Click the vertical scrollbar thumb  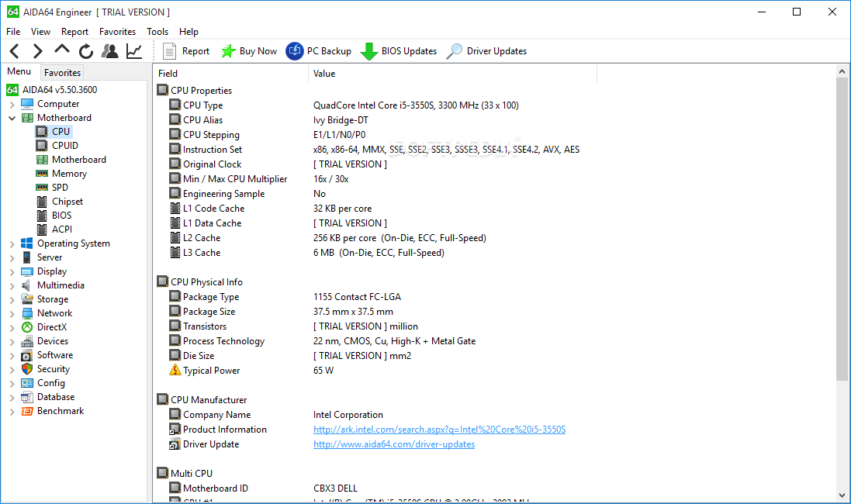click(842, 229)
